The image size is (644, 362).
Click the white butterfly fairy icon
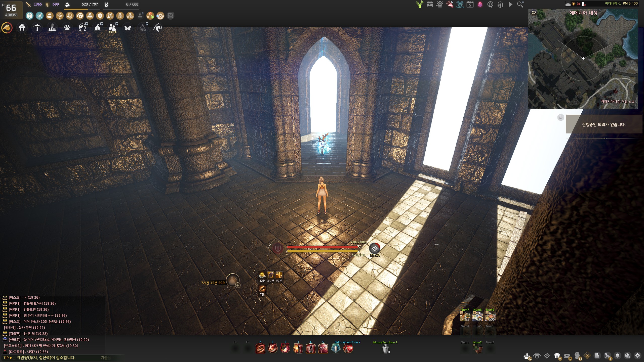[128, 28]
